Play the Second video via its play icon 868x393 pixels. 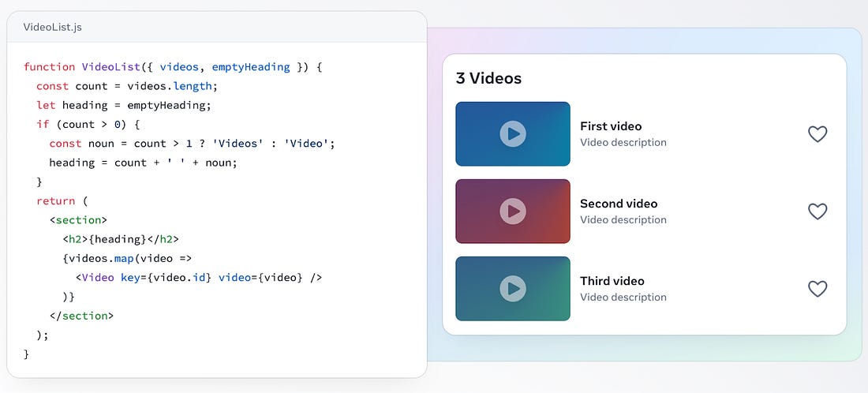coord(513,211)
